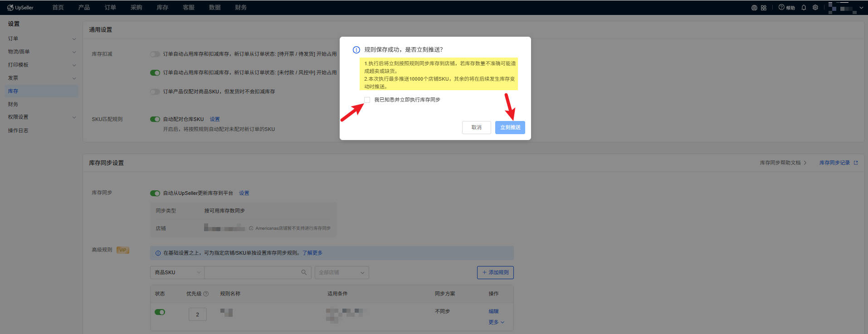Open the 全部店铺 store dropdown
The width and height of the screenshot is (868, 334).
341,272
